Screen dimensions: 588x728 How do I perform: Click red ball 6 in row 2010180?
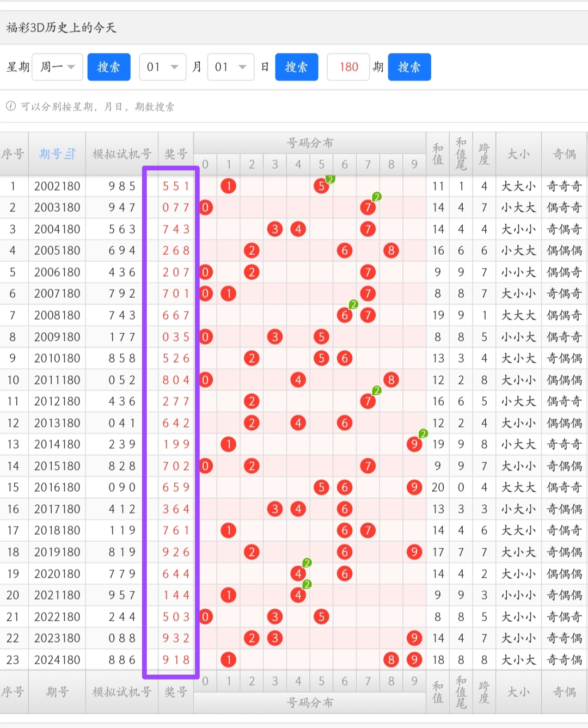tap(345, 358)
